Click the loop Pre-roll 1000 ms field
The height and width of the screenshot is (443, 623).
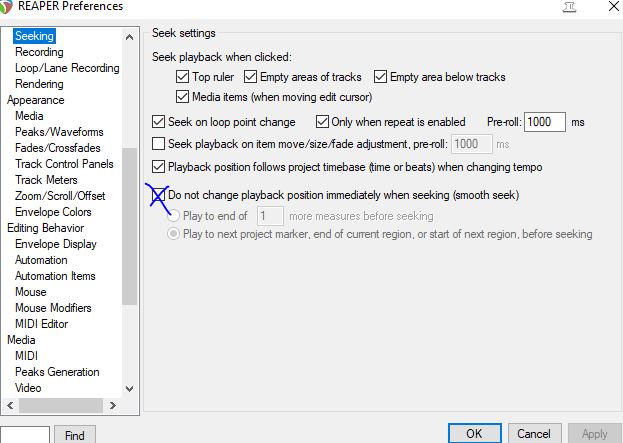[545, 122]
